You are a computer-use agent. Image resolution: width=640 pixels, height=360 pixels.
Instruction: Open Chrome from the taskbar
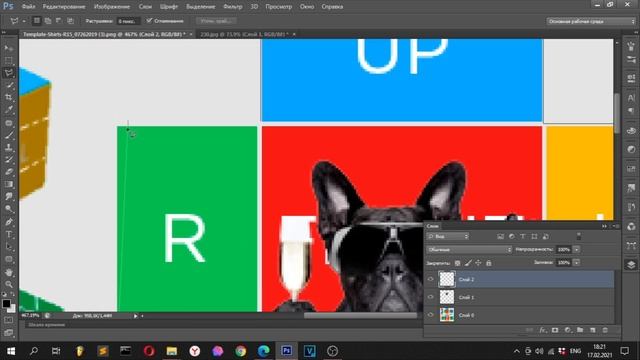pos(241,351)
